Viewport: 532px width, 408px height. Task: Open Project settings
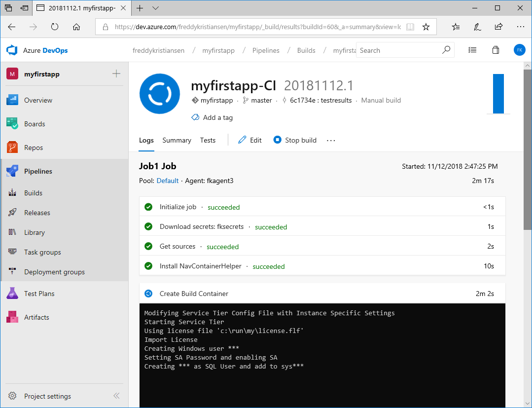click(x=47, y=396)
